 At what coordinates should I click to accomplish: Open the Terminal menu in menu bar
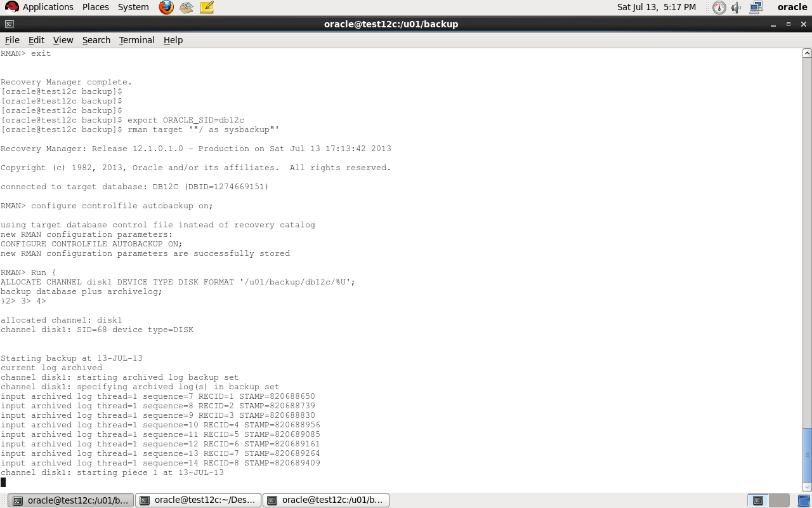[x=136, y=40]
